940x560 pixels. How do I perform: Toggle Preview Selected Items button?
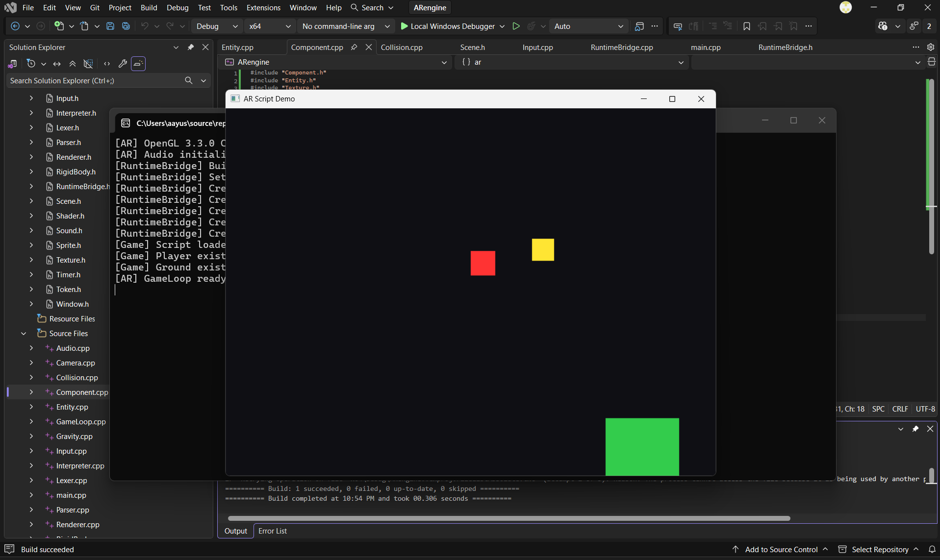pos(138,64)
